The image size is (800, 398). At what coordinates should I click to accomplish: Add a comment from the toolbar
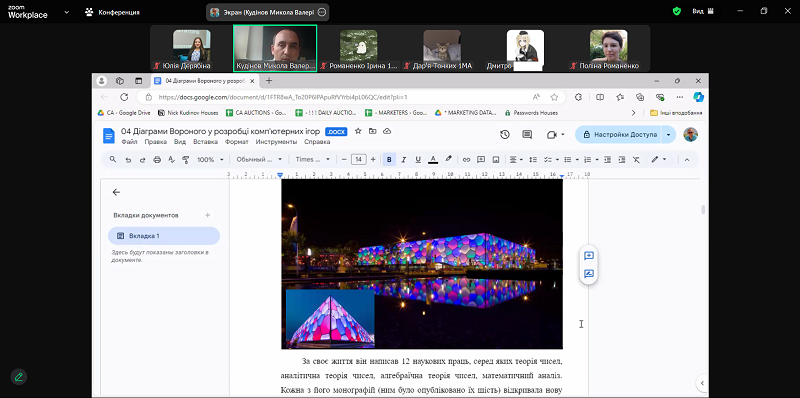[481, 160]
